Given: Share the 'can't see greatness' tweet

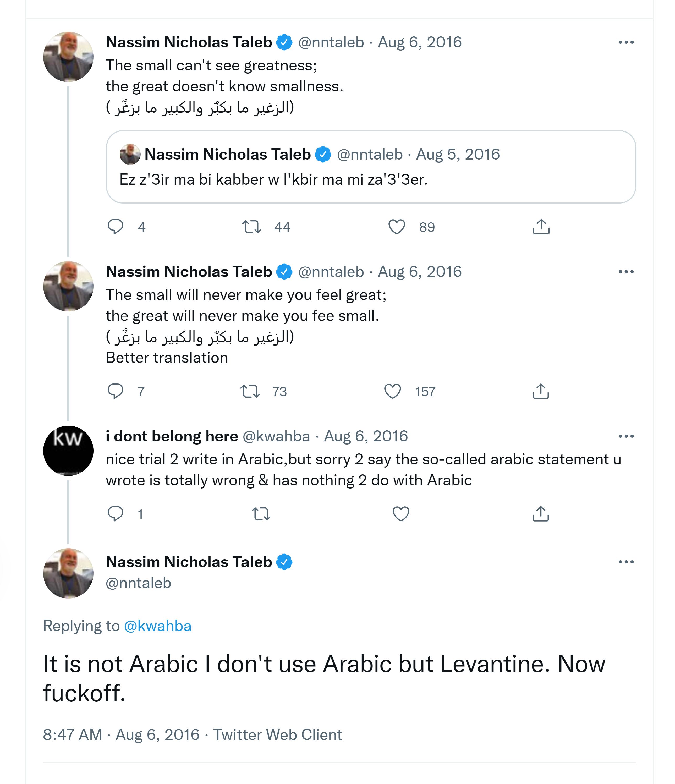Looking at the screenshot, I should (x=541, y=227).
